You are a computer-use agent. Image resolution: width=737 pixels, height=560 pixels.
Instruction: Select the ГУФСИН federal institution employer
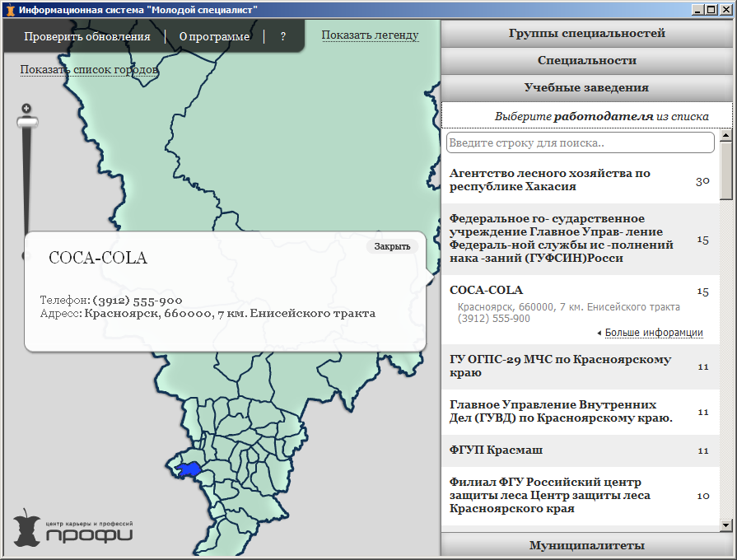[x=580, y=238]
